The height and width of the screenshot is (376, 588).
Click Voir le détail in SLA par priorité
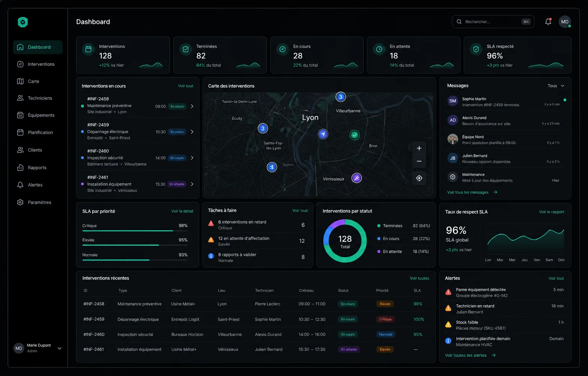(x=182, y=211)
